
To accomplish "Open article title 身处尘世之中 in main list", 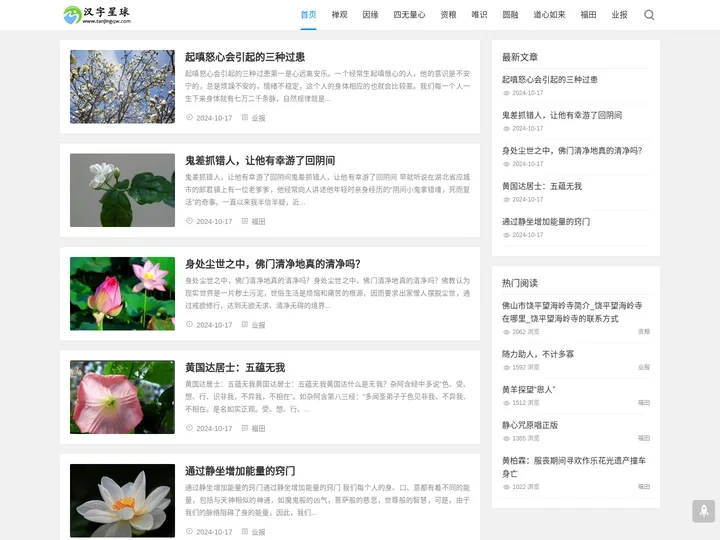I will [x=273, y=264].
